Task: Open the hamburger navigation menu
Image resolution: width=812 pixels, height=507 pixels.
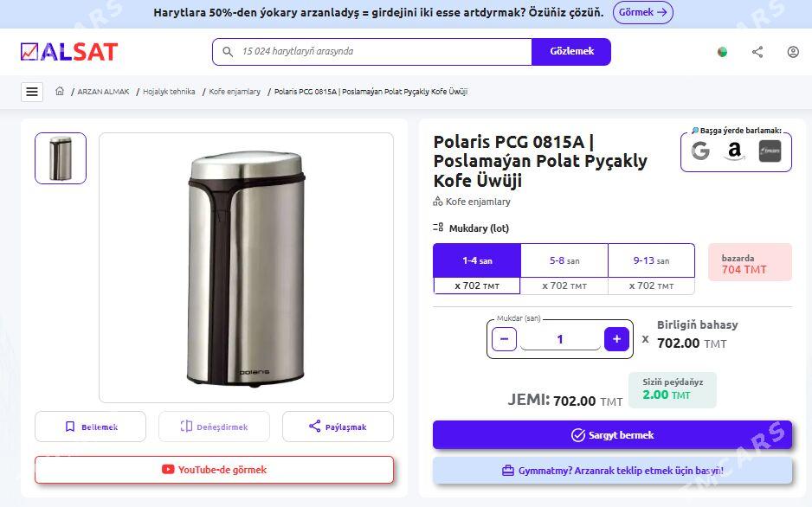Action: coord(32,91)
